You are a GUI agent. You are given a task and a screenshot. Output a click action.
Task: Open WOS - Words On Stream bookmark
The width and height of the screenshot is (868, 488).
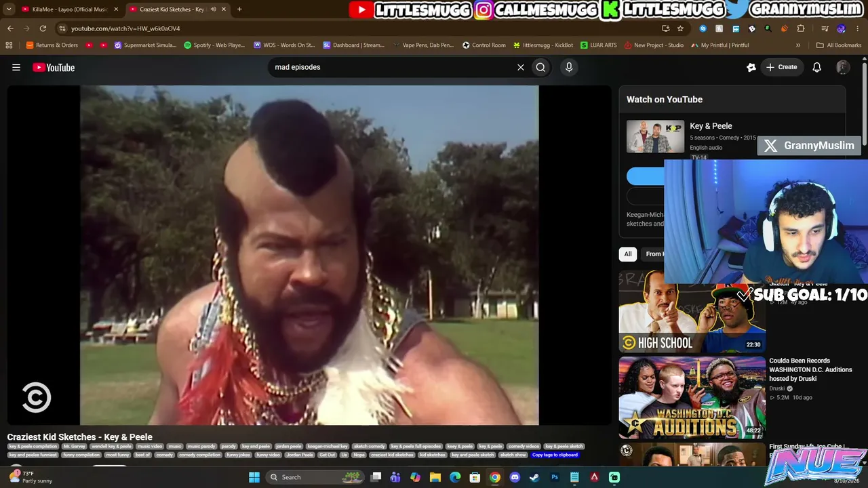(x=284, y=45)
